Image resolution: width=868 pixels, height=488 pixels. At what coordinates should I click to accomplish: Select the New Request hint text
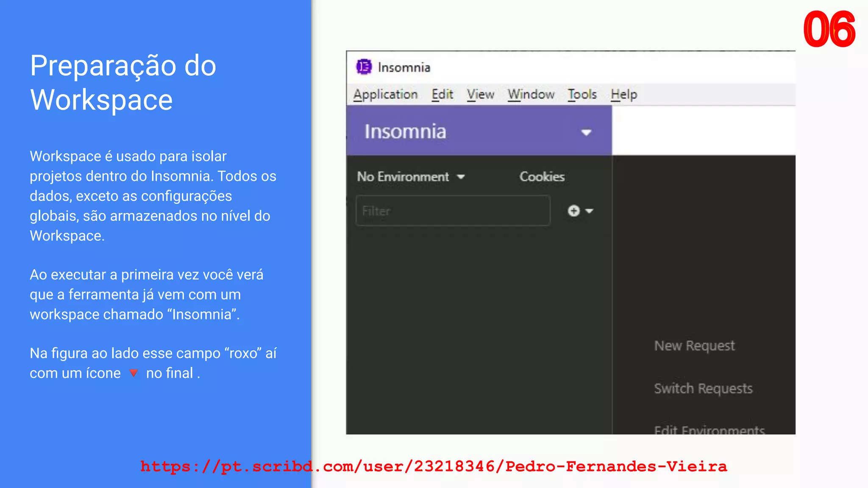(x=694, y=346)
